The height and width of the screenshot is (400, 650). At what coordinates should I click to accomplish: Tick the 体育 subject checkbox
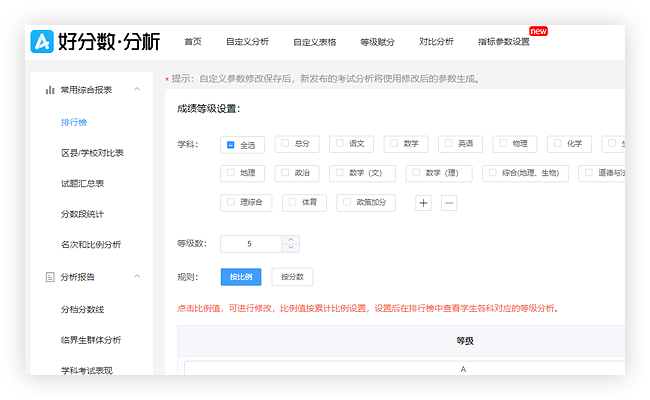point(293,202)
